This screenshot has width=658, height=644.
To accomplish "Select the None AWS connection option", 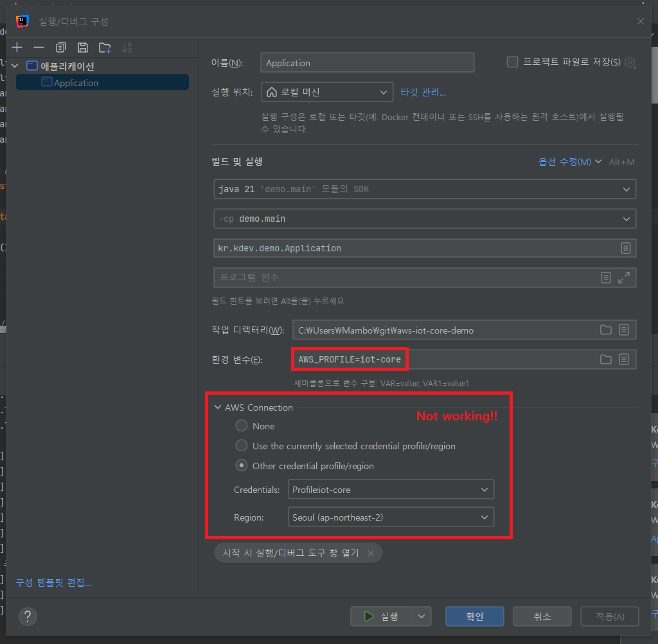I will 242,425.
